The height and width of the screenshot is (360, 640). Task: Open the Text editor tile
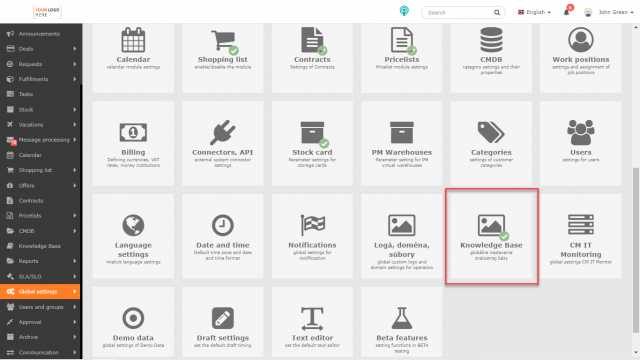[312, 322]
